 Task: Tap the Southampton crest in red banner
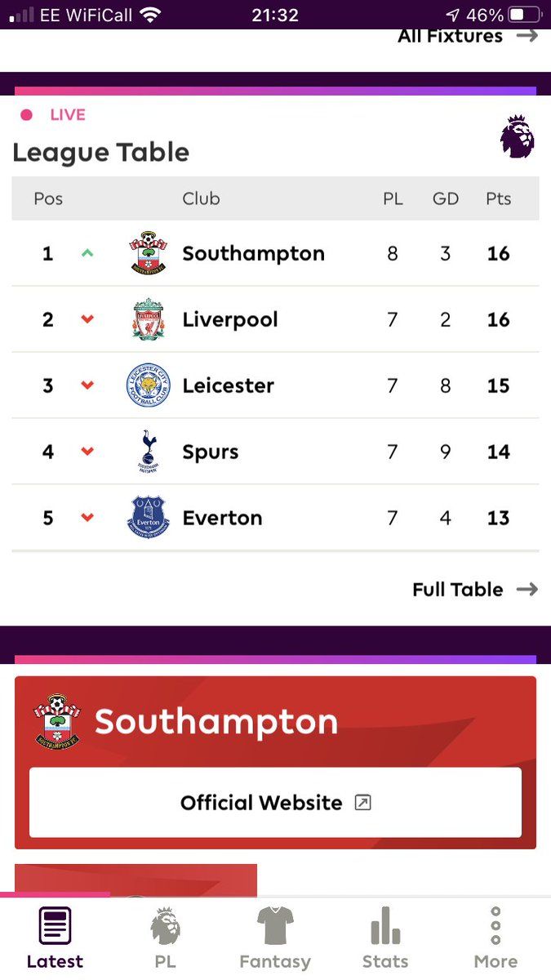[57, 721]
